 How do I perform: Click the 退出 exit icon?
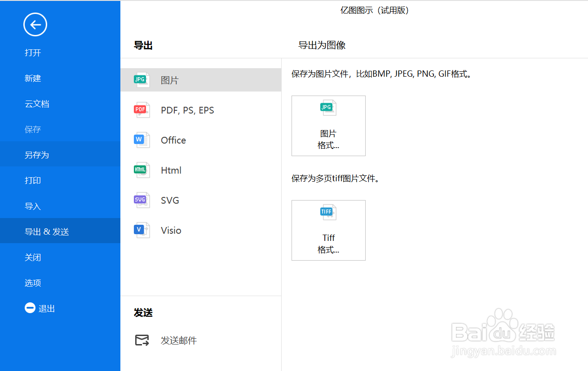(30, 308)
